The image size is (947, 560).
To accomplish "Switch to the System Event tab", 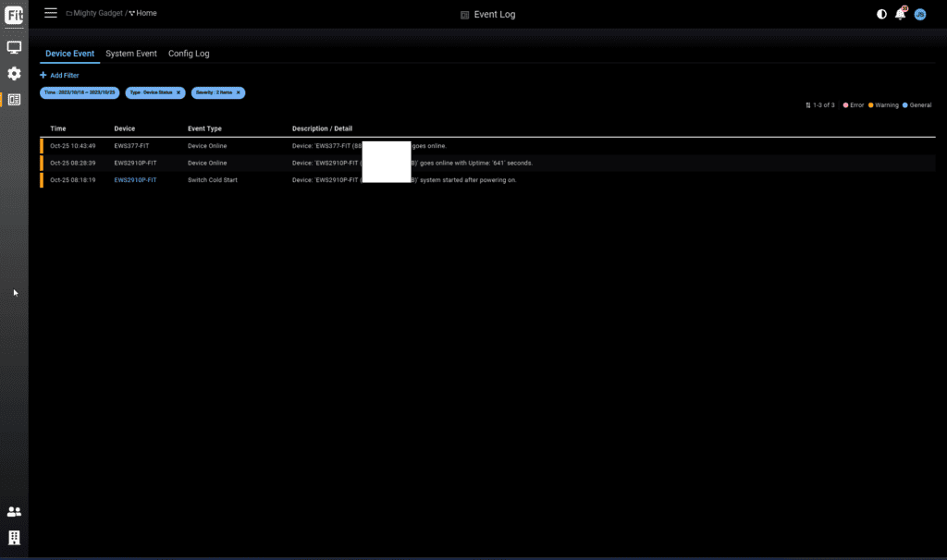I will (131, 54).
